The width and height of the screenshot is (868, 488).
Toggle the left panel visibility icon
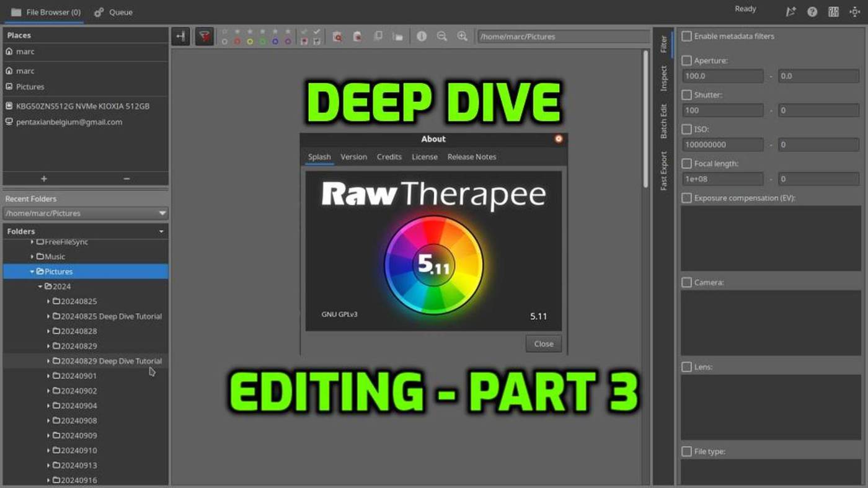coord(180,37)
